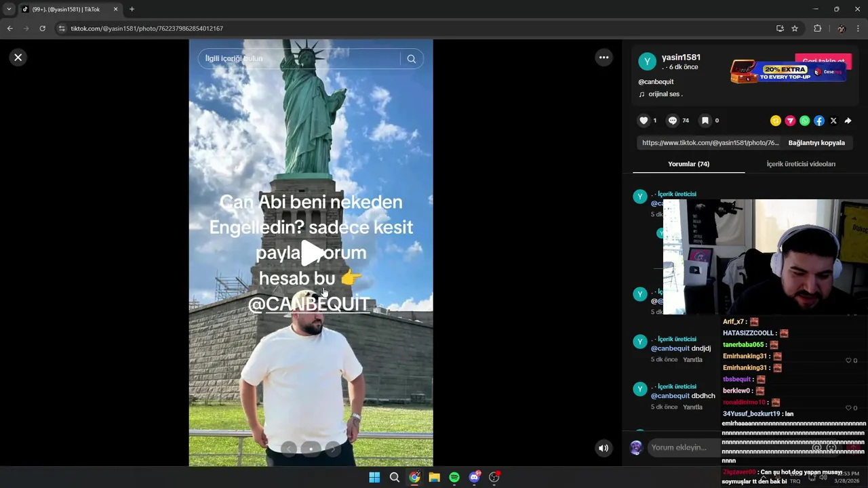Switch to 'İçerik üreticisi videoları' tab

(x=801, y=164)
